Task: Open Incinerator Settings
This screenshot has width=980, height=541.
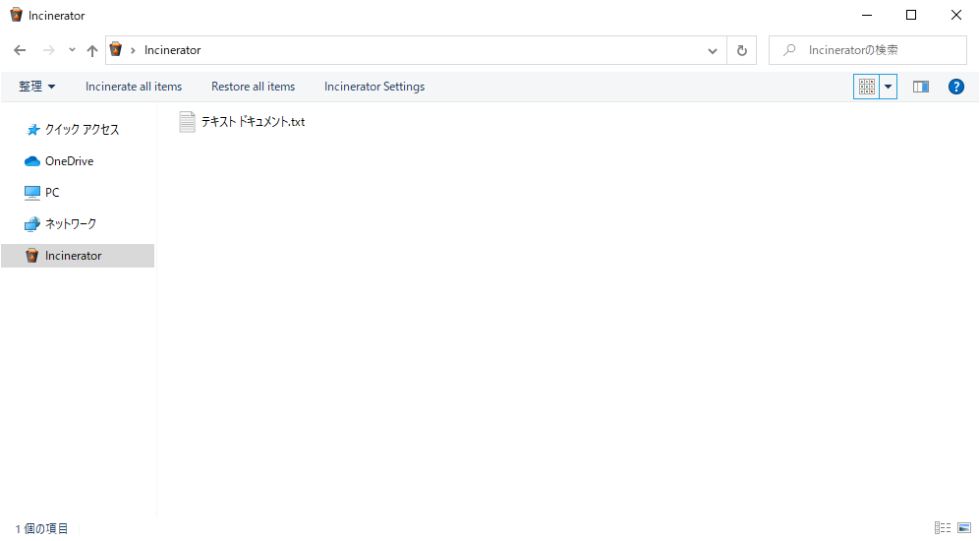Action: coord(375,87)
